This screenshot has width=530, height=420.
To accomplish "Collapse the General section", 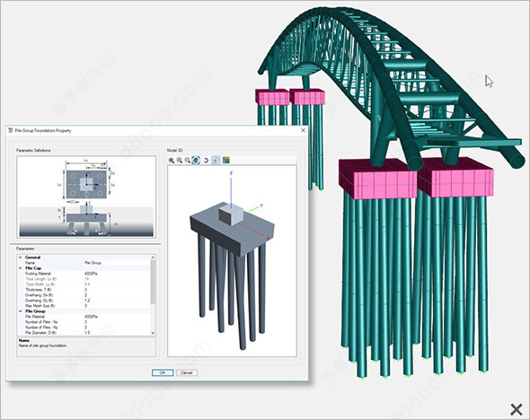I will [21, 258].
